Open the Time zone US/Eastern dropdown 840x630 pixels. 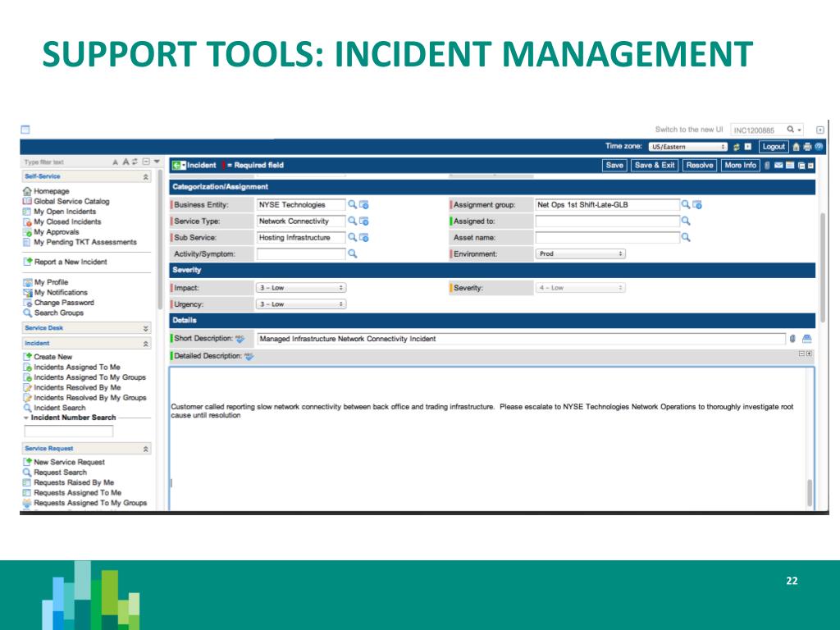687,147
